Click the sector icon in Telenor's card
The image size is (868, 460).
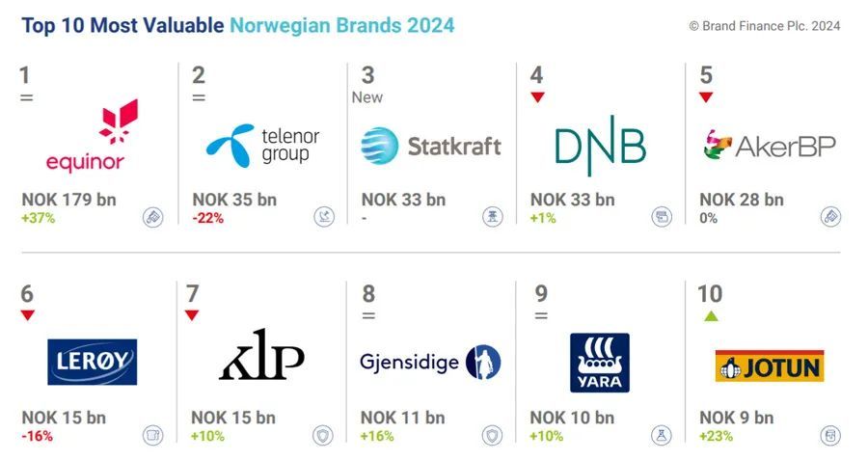click(x=324, y=217)
